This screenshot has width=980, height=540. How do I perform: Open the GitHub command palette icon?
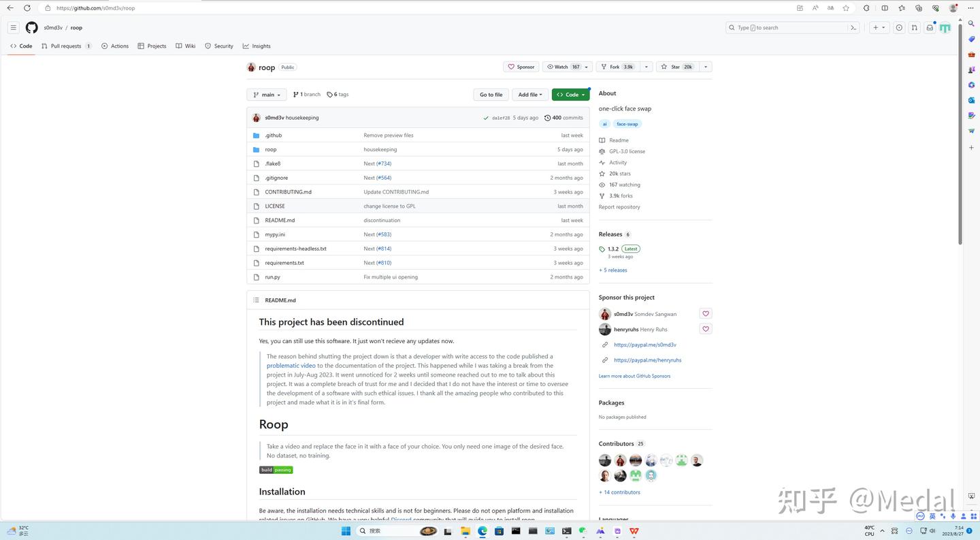(x=853, y=28)
